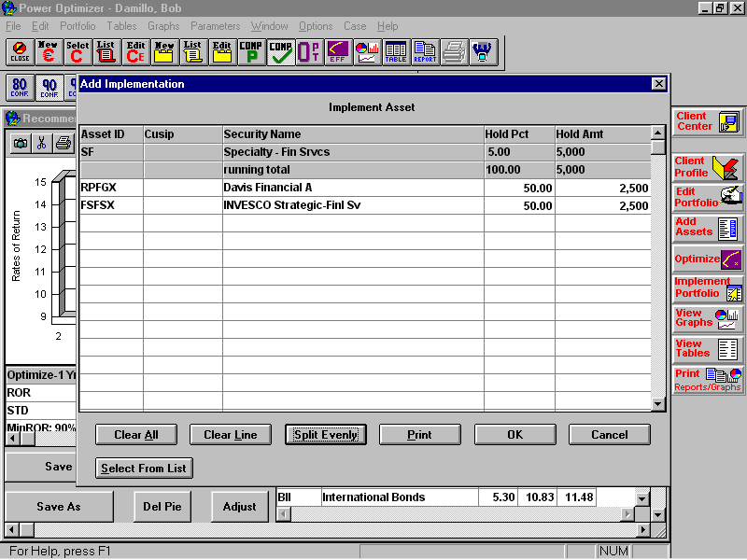Click the REPORT toolbar icon
The image size is (747, 560).
point(424,52)
